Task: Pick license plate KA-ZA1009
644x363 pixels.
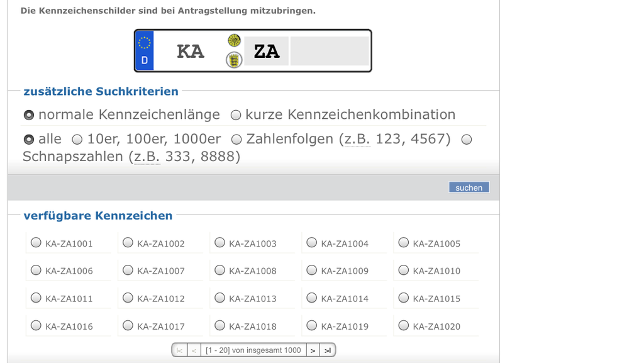Action: 312,271
